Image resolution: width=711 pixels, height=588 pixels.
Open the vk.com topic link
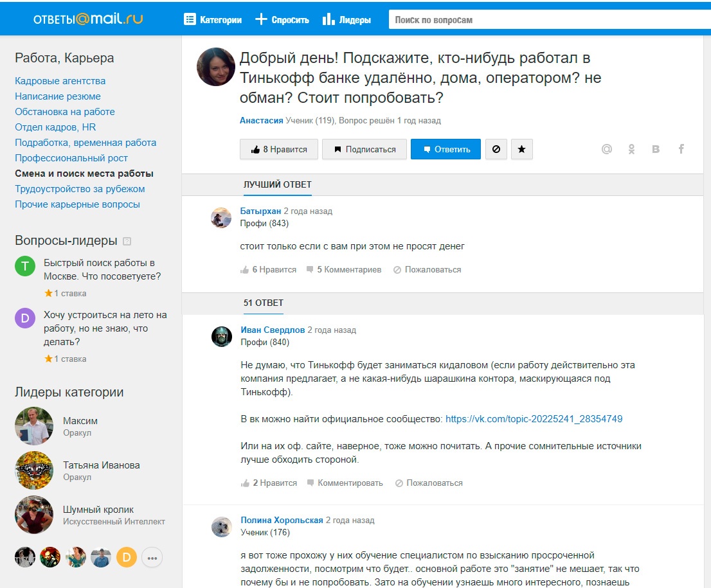534,419
